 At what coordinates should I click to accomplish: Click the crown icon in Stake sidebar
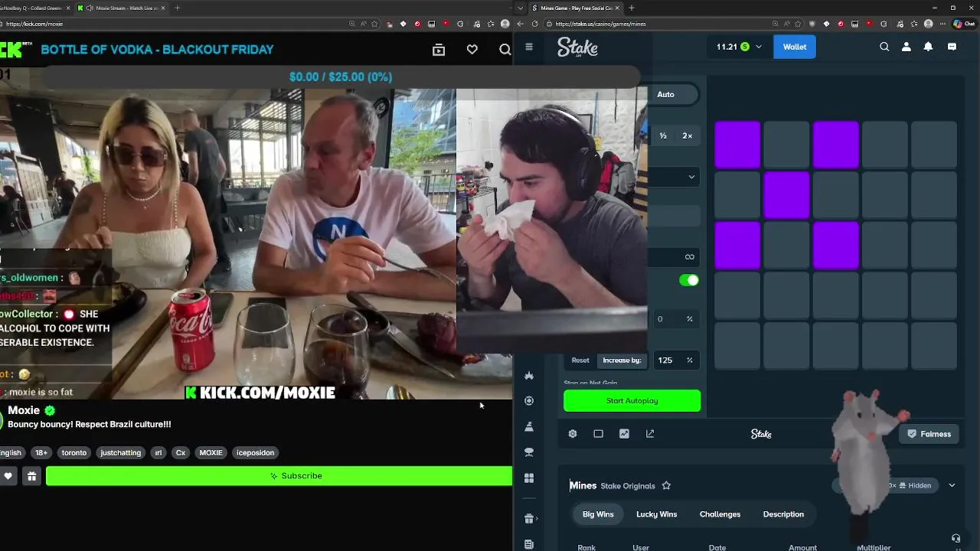click(529, 376)
